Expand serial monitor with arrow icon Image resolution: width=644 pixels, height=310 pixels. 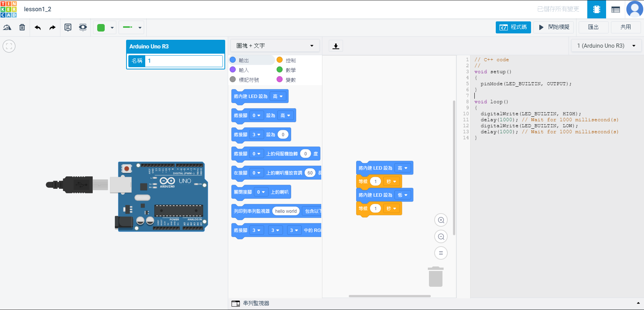(x=638, y=303)
